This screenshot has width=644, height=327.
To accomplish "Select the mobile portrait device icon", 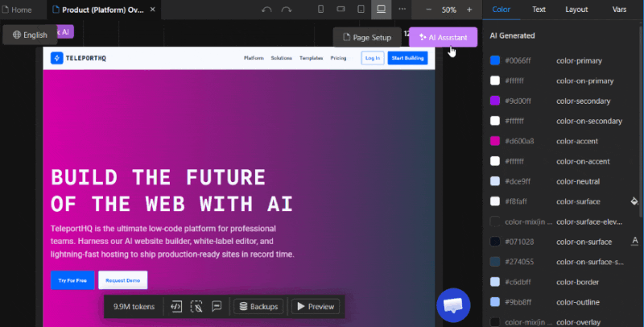I will pos(320,9).
